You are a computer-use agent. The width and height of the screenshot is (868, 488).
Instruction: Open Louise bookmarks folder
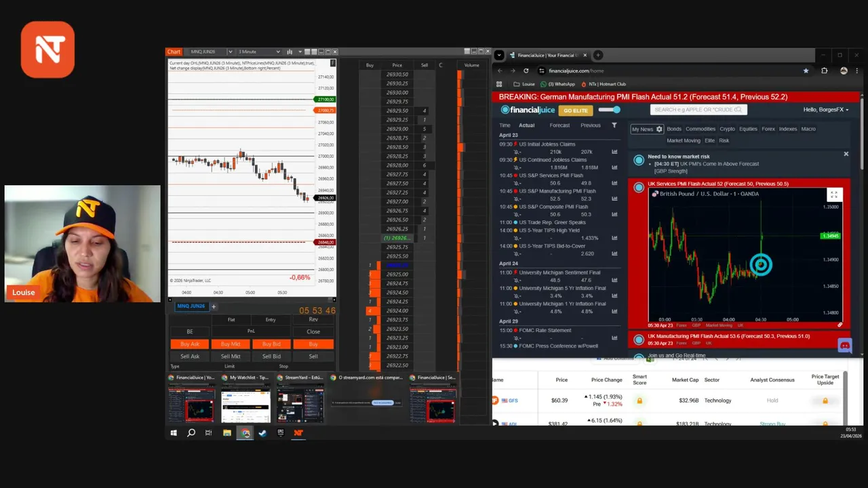pyautogui.click(x=524, y=84)
